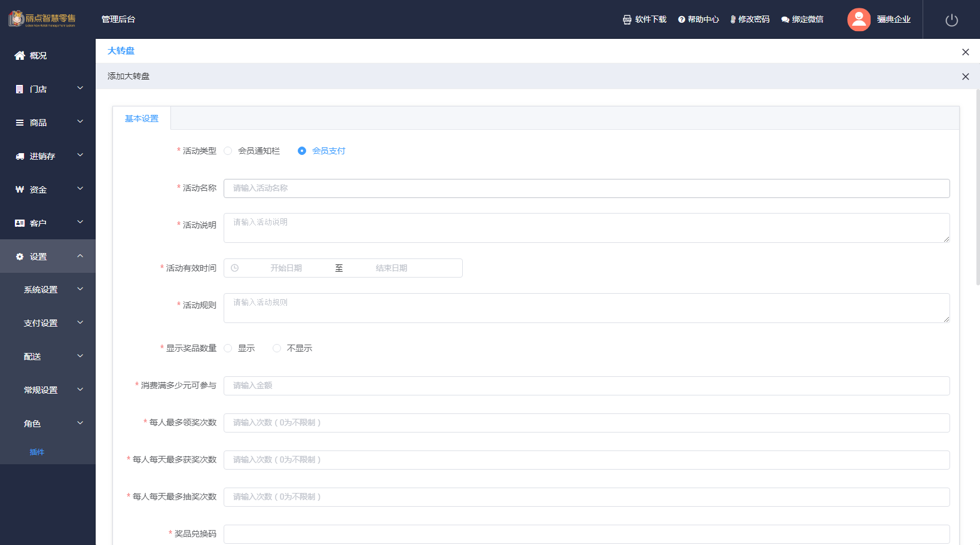The width and height of the screenshot is (980, 545).
Task: Click the user avatar icon
Action: click(x=859, y=20)
